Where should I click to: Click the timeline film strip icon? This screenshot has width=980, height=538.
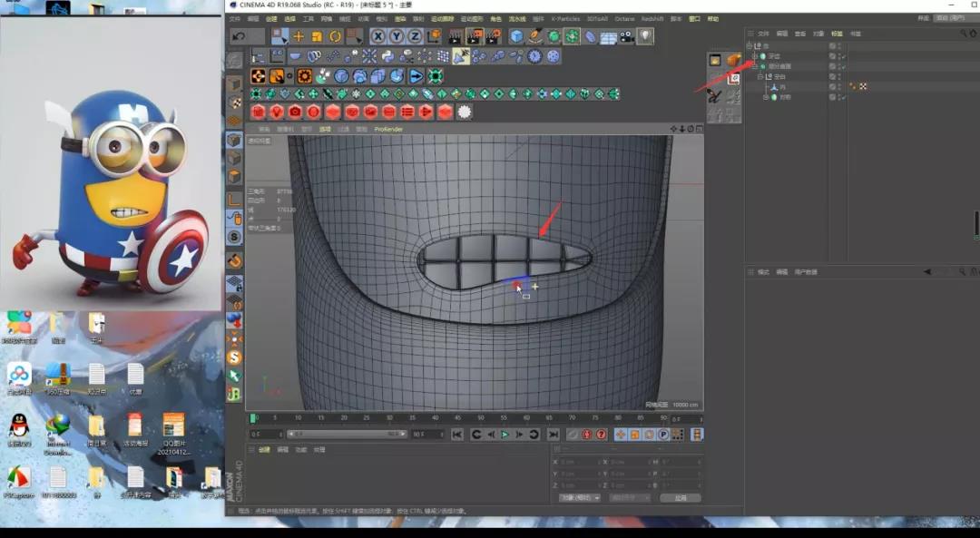(x=697, y=435)
